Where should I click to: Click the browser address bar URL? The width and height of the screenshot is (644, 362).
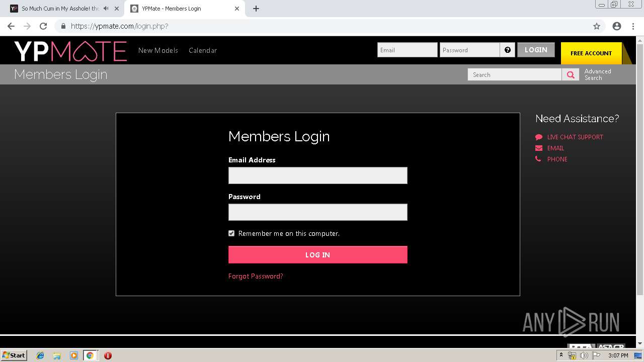(120, 26)
